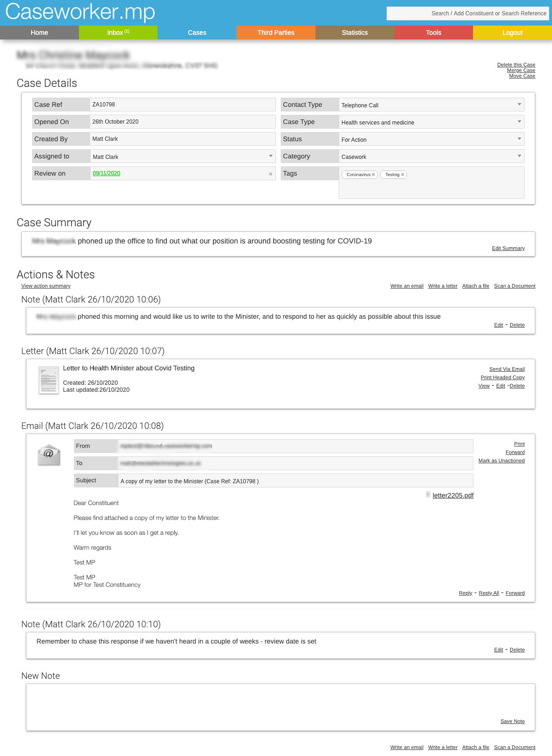Expand the Category dropdown
This screenshot has height=756, width=552.
(519, 156)
